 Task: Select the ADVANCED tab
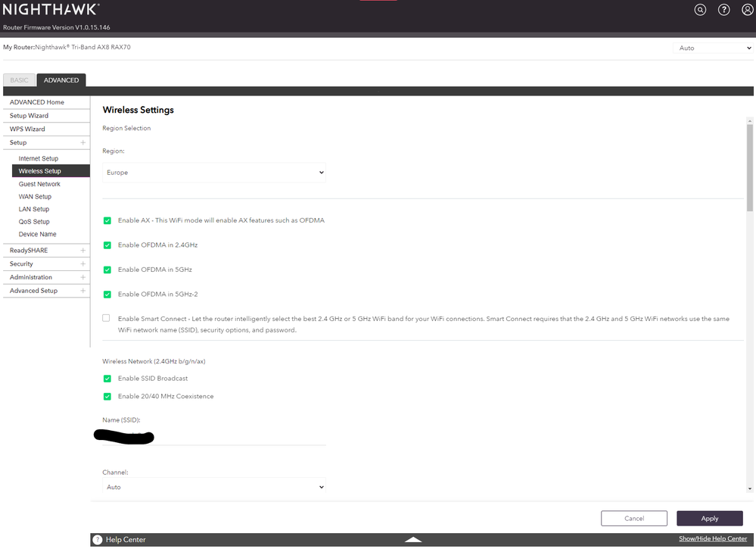click(x=61, y=80)
